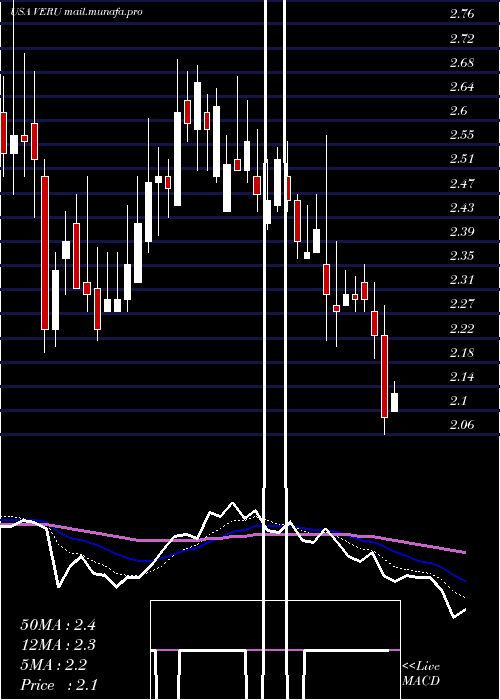The height and width of the screenshot is (700, 500).
Task: Click the 2.51 price axis label
Action: [x=462, y=159]
